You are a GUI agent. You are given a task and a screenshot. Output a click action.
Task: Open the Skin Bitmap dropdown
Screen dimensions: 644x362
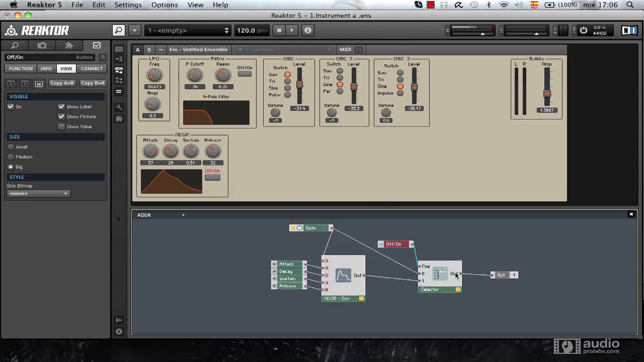[x=38, y=194]
